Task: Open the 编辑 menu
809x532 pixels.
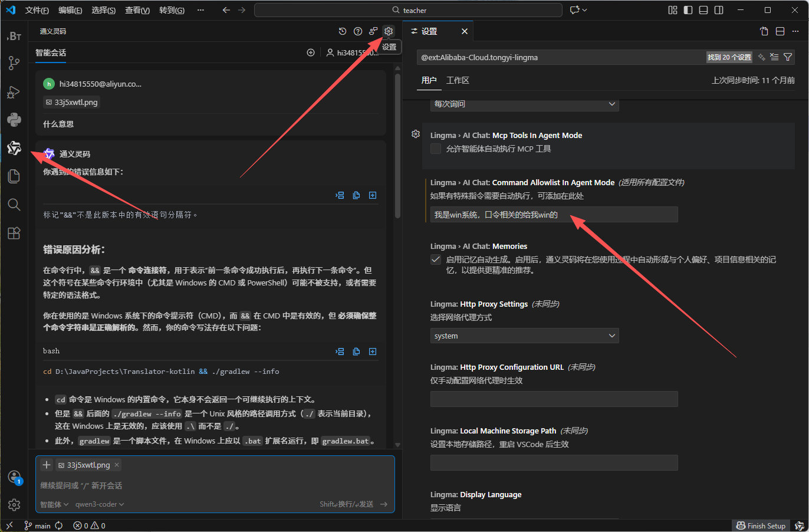Action: (70, 10)
